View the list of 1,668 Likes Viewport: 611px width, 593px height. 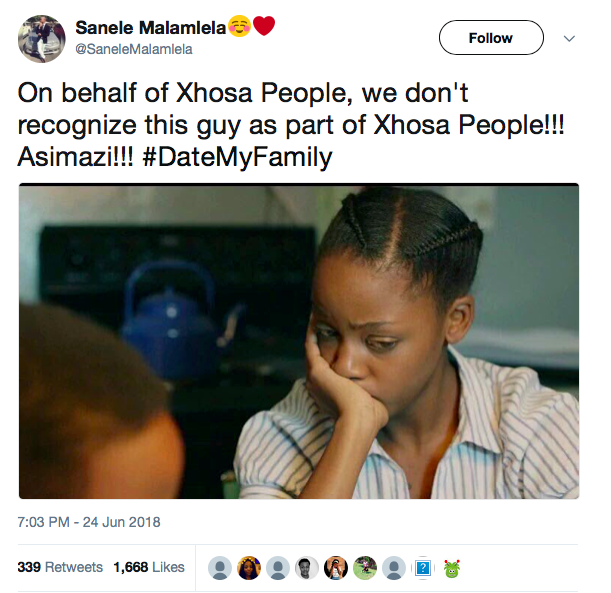[x=149, y=567]
